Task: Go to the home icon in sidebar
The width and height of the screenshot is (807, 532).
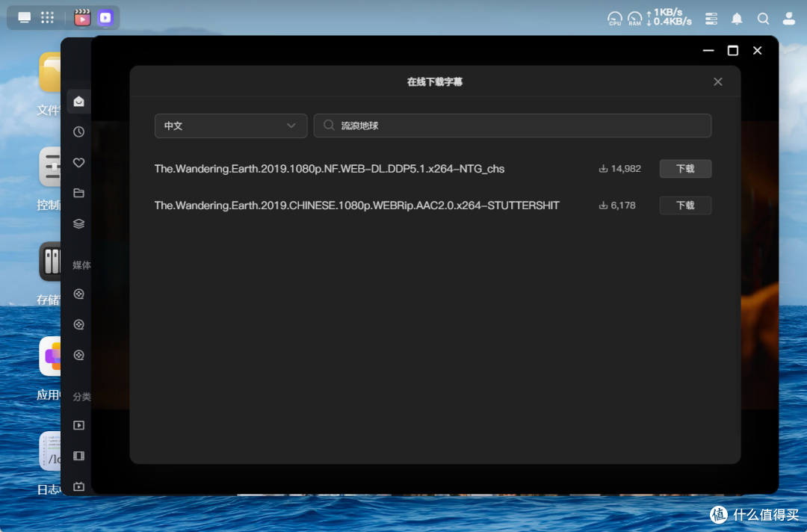Action: click(x=78, y=102)
